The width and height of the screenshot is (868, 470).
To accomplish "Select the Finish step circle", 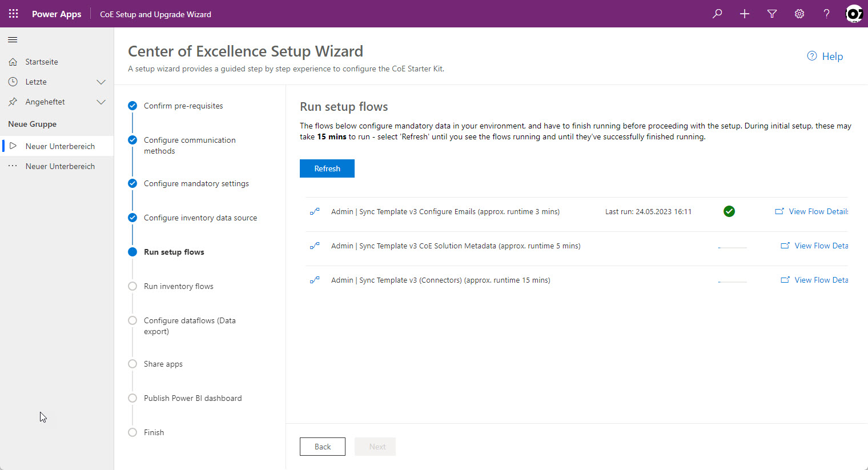I will (x=132, y=432).
